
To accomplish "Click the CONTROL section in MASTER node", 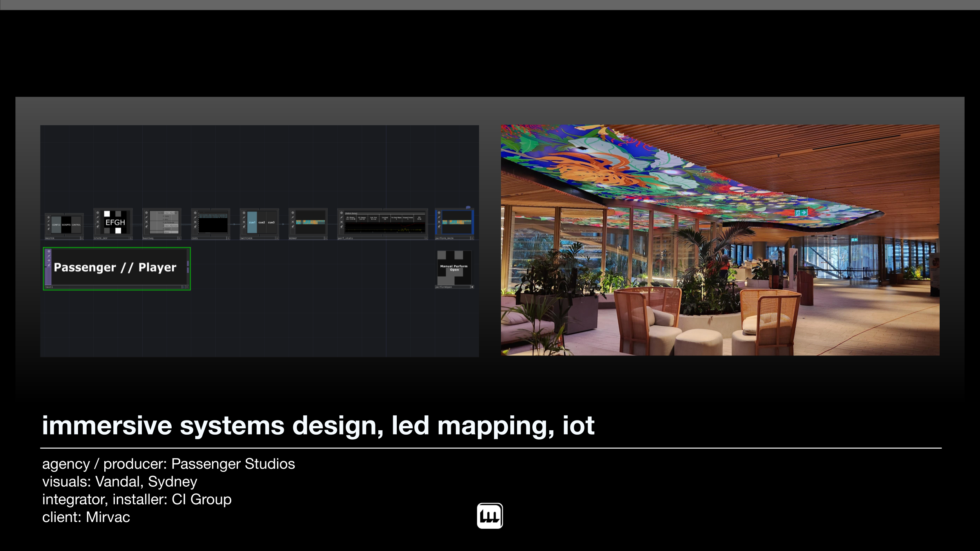I will click(76, 225).
